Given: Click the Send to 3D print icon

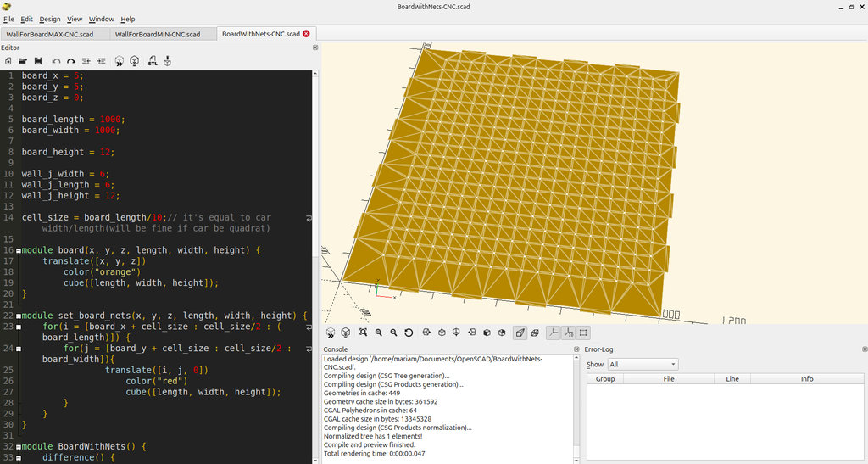Looking at the screenshot, I should click(168, 61).
